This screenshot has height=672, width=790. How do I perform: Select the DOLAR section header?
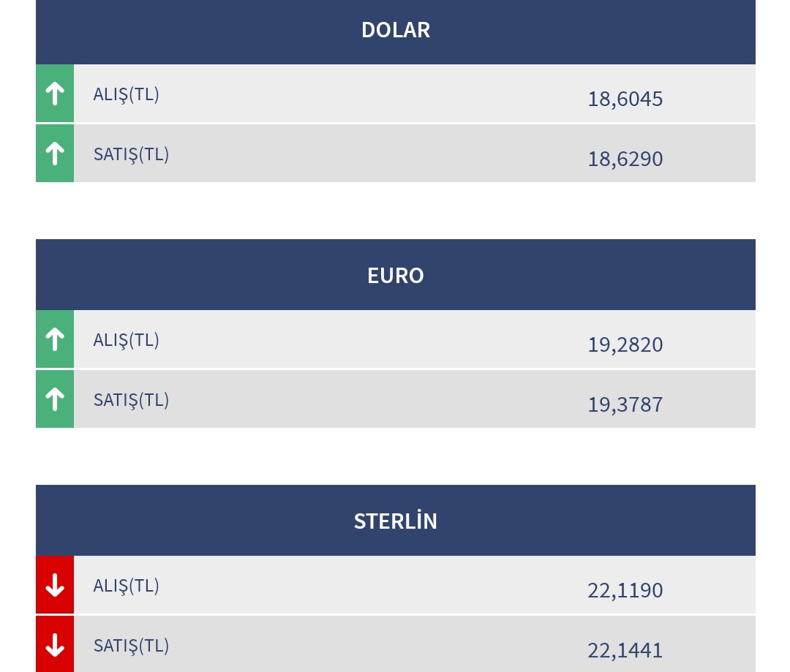(396, 31)
